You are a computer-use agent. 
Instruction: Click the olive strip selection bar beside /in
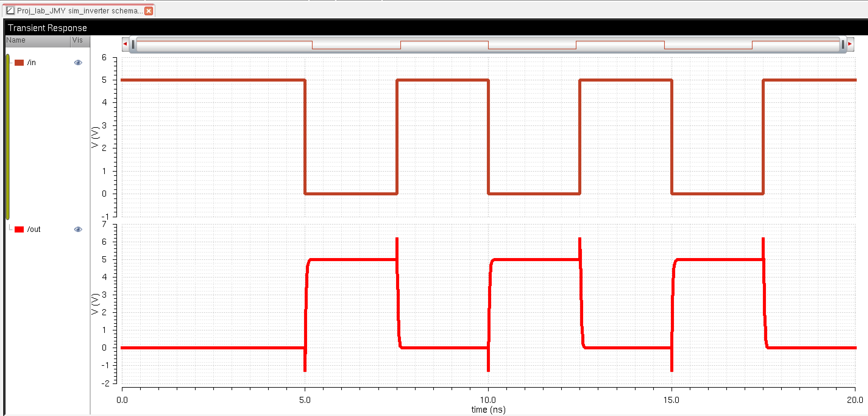8,136
